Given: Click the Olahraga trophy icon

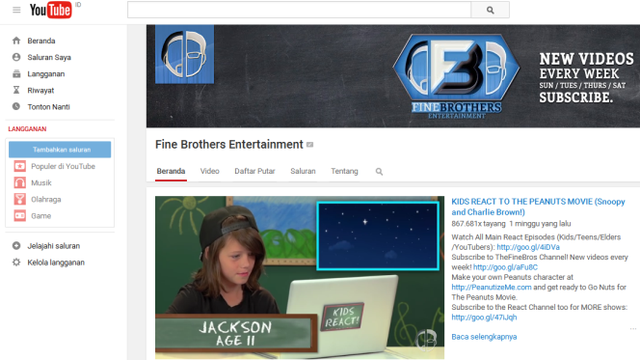Looking at the screenshot, I should (x=20, y=199).
